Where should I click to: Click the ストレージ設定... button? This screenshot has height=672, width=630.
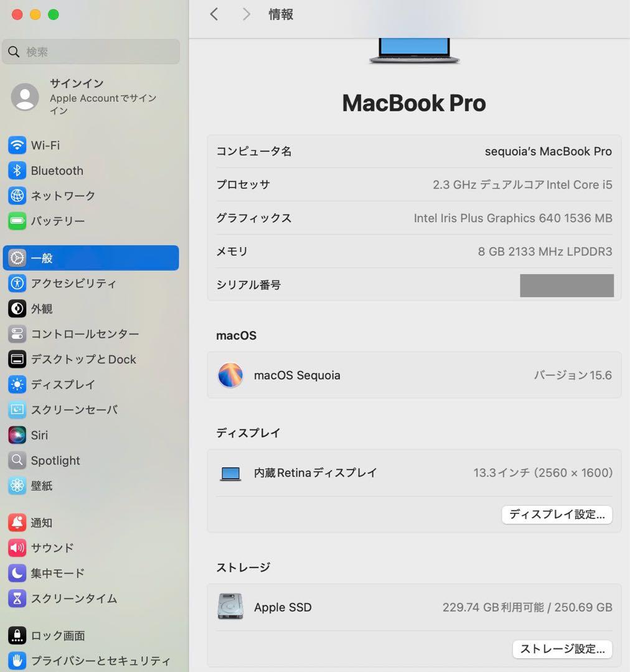562,649
